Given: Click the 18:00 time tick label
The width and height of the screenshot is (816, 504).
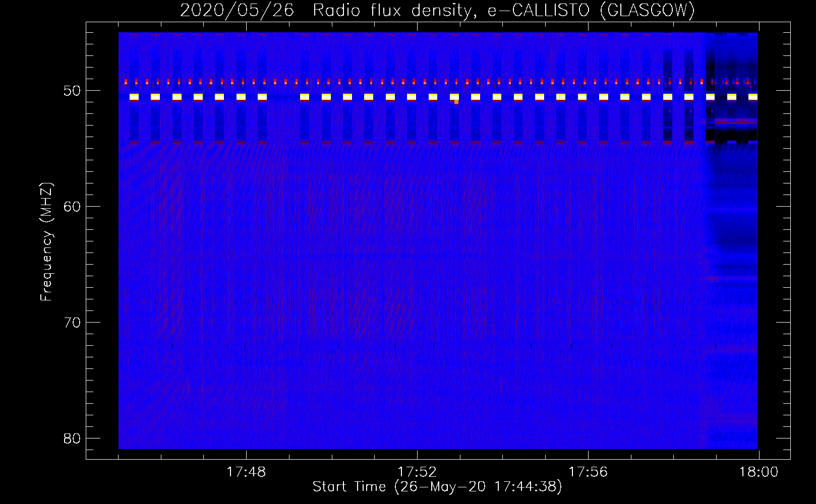Looking at the screenshot, I should pyautogui.click(x=759, y=472).
